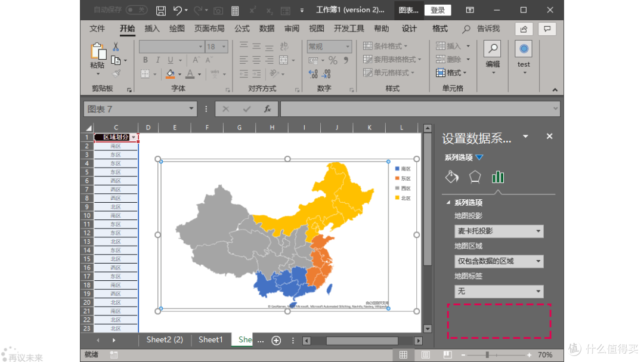Viewport: 644px width, 362px height.
Task: Open the Name Box dropdown arrow
Action: pyautogui.click(x=191, y=109)
